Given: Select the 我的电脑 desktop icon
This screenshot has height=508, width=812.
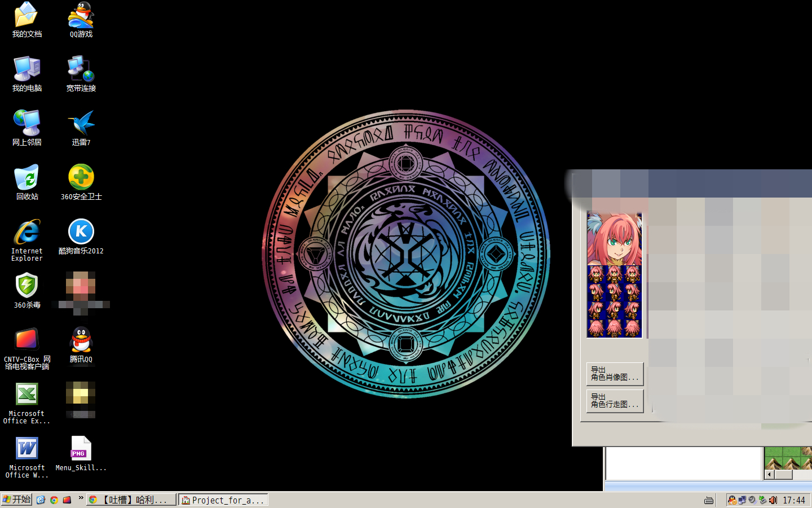Looking at the screenshot, I should click(x=27, y=74).
